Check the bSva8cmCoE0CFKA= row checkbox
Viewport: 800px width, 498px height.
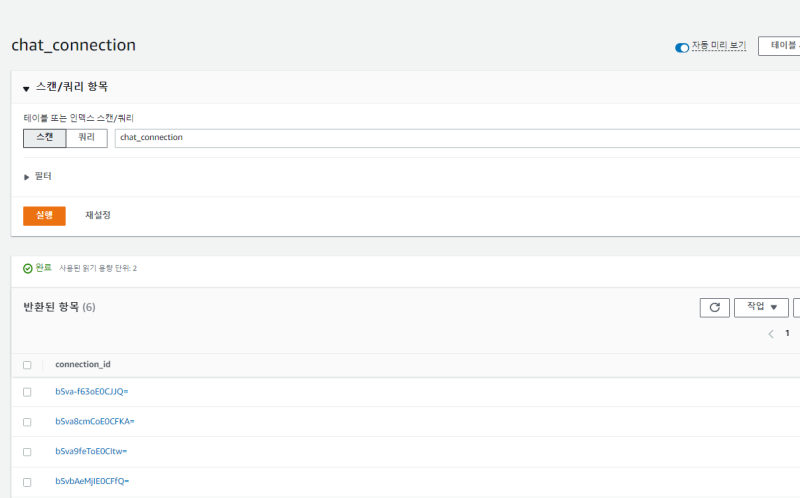click(x=27, y=422)
